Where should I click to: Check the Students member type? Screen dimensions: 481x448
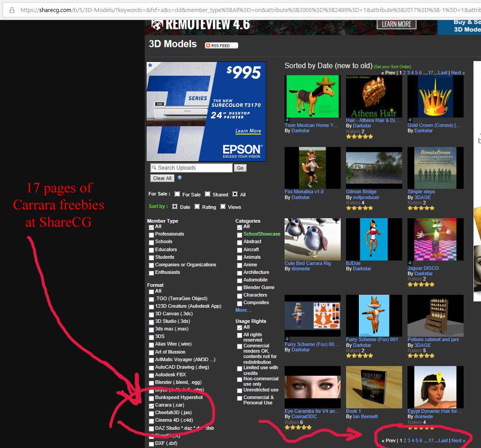[x=151, y=258]
